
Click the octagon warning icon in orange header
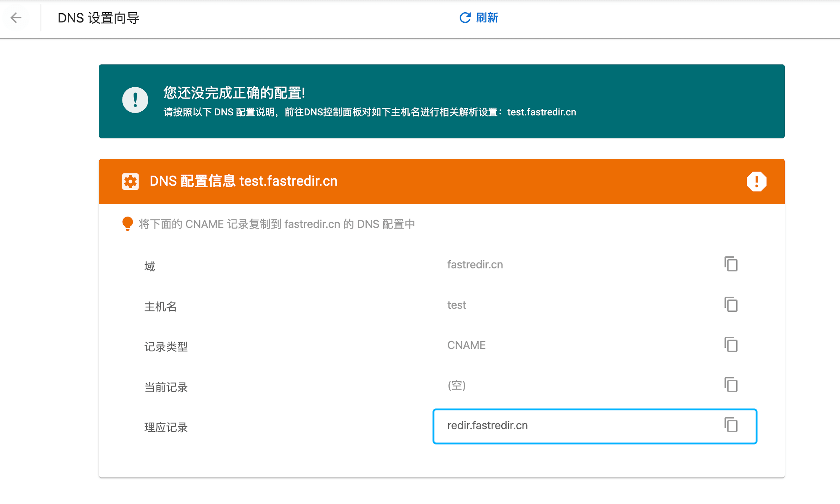(757, 182)
